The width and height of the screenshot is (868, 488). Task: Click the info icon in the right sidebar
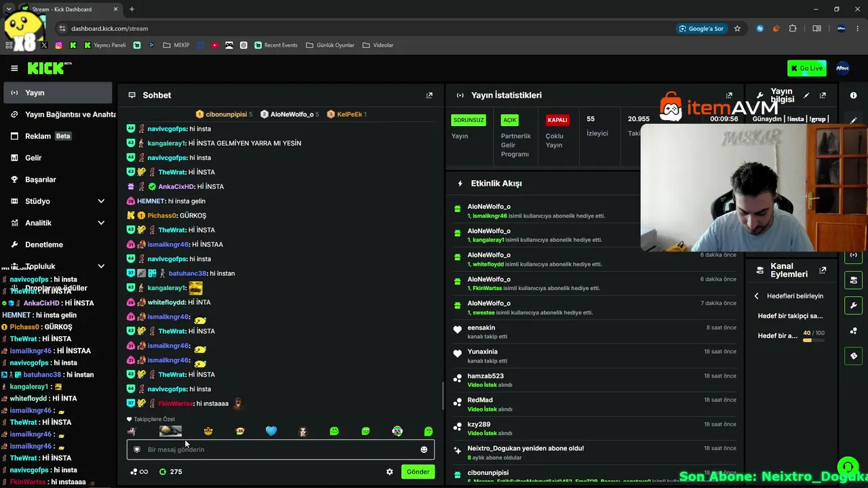point(853,96)
